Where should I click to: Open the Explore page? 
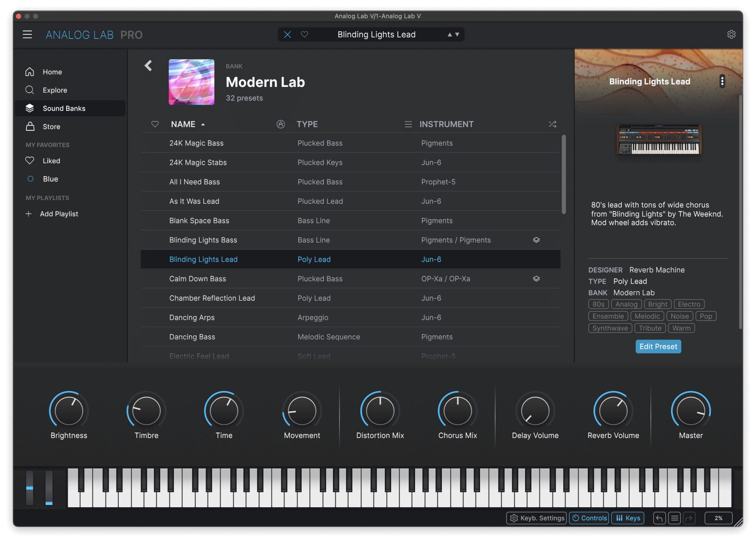click(70, 90)
